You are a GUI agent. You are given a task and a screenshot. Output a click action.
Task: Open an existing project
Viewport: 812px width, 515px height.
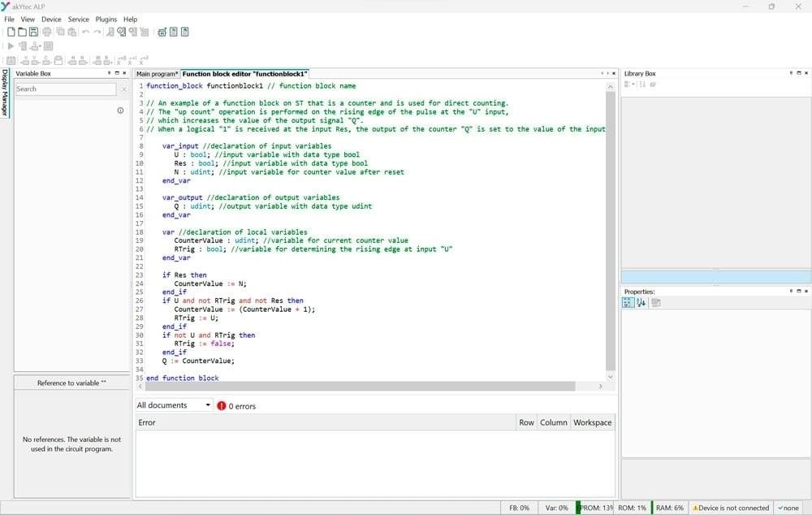tap(22, 31)
